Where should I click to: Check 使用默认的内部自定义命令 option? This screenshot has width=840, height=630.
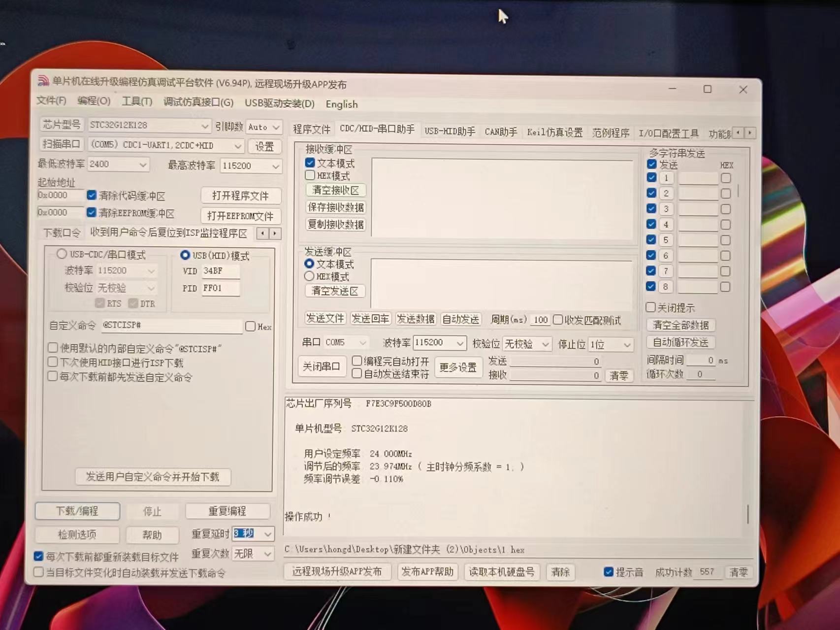click(x=53, y=348)
